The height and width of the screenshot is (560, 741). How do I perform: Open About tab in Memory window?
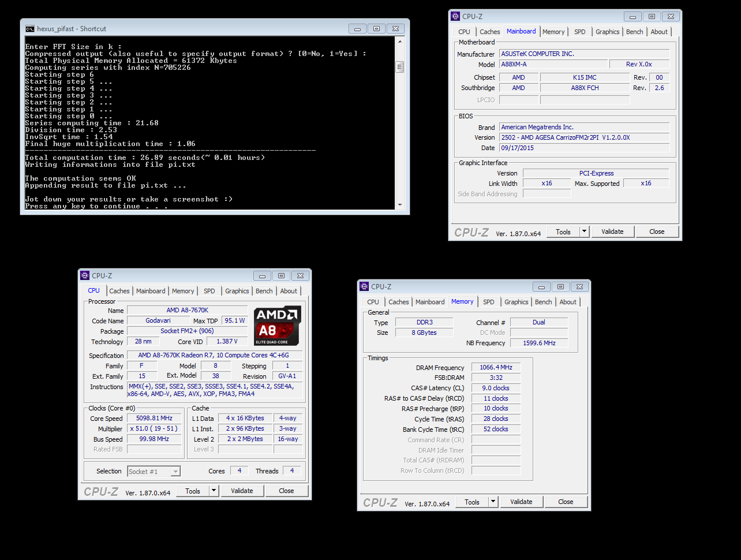(x=568, y=302)
